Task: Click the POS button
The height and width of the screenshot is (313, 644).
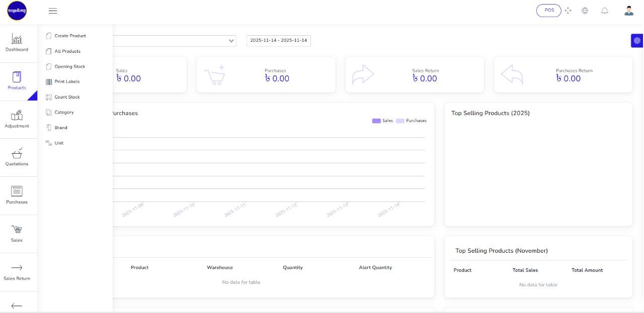Action: click(549, 11)
